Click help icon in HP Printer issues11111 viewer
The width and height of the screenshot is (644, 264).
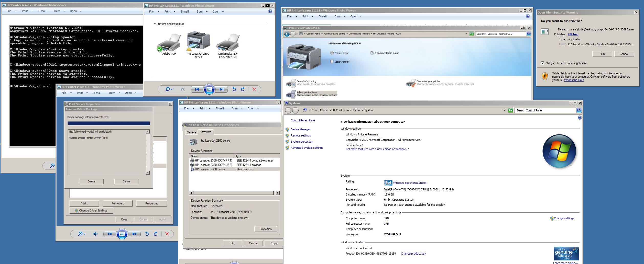pyautogui.click(x=528, y=16)
